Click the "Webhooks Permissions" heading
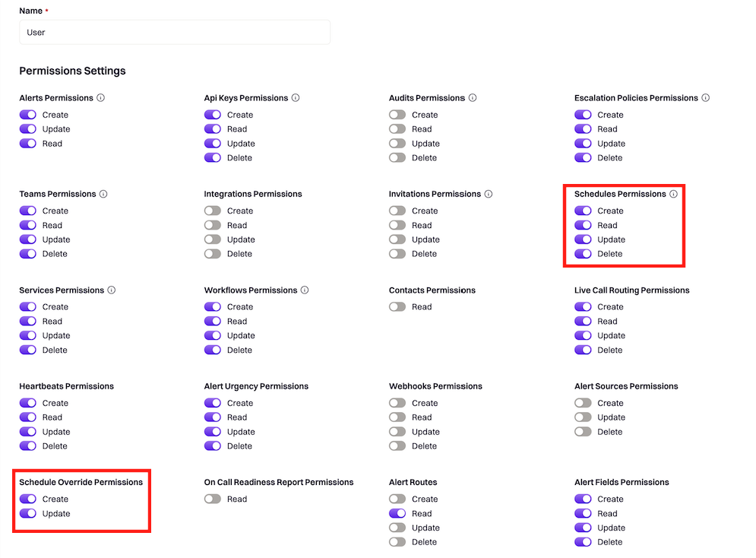The image size is (756, 558). pyautogui.click(x=435, y=386)
